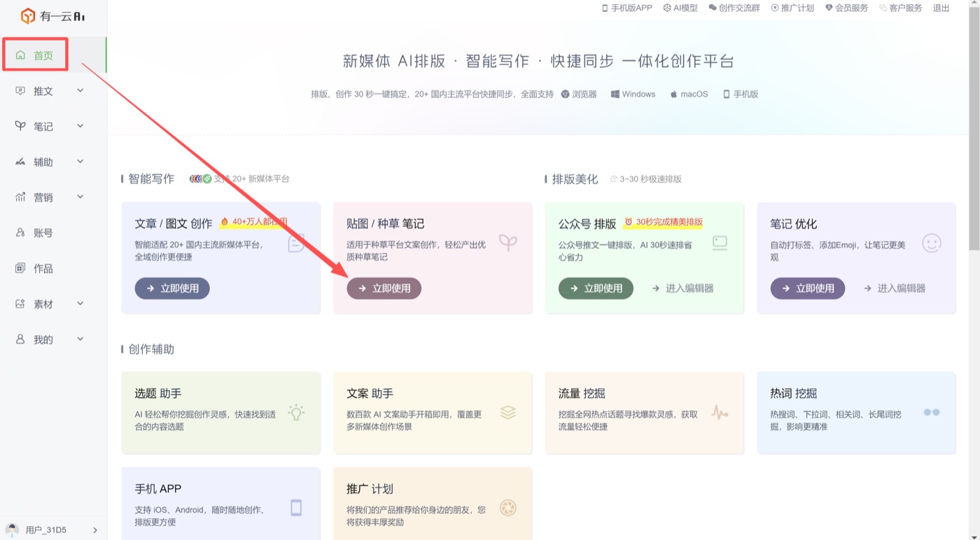Click the 有一云AI logo

[x=52, y=16]
